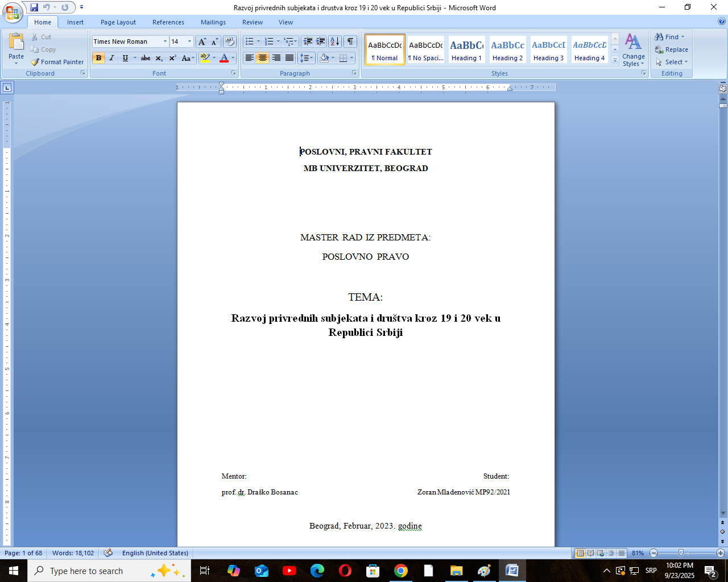The width and height of the screenshot is (728, 582).
Task: Click the Sort A-Z icon
Action: 335,41
